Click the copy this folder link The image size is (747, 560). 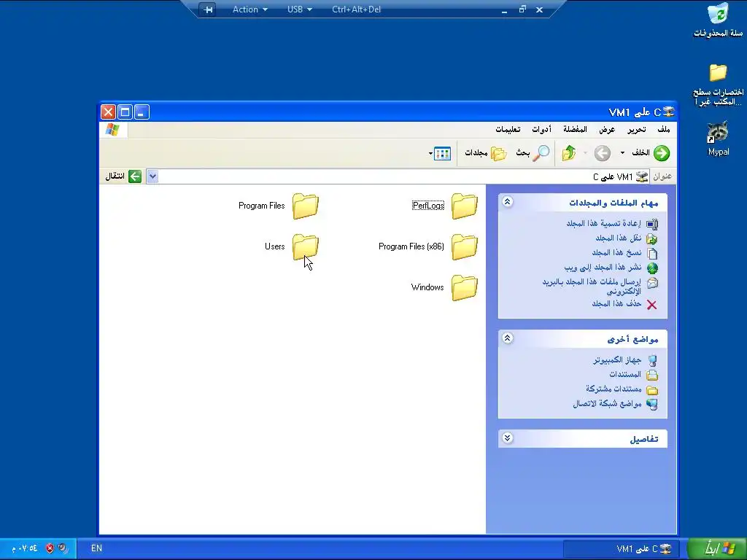[x=617, y=253]
